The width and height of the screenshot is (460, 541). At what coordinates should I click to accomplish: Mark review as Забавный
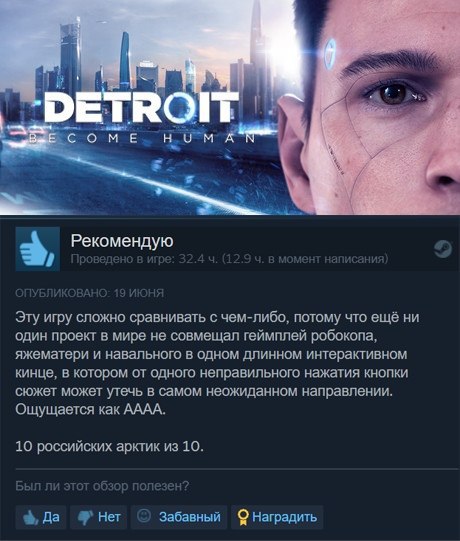click(x=179, y=517)
